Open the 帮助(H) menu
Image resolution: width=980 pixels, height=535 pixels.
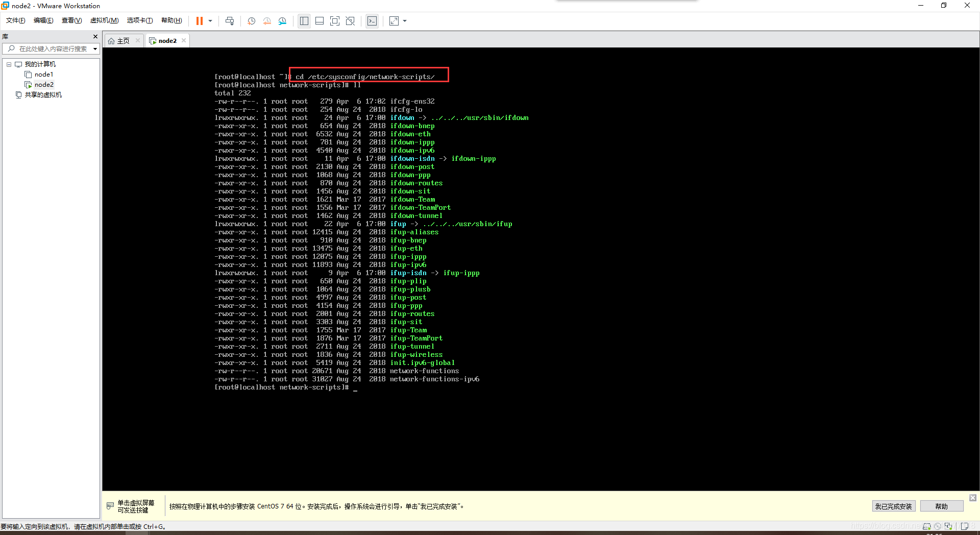[x=171, y=20]
